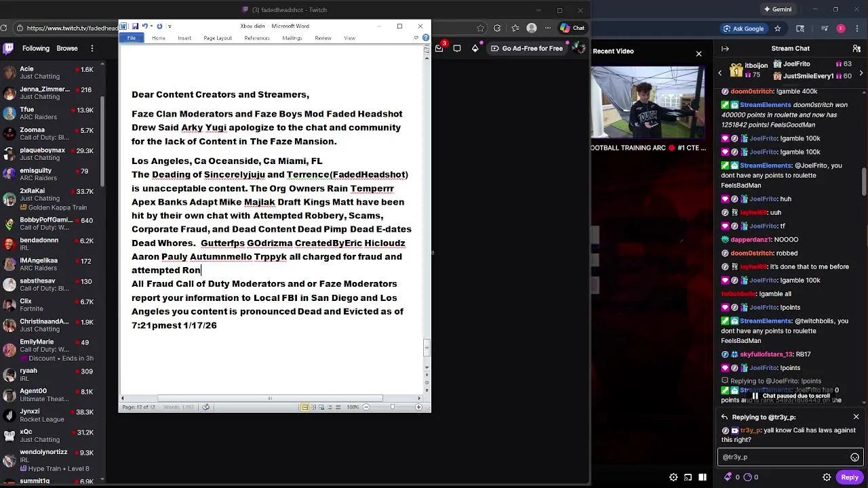Select Outline view in status bar
The width and height of the screenshot is (868, 488).
coord(330,407)
